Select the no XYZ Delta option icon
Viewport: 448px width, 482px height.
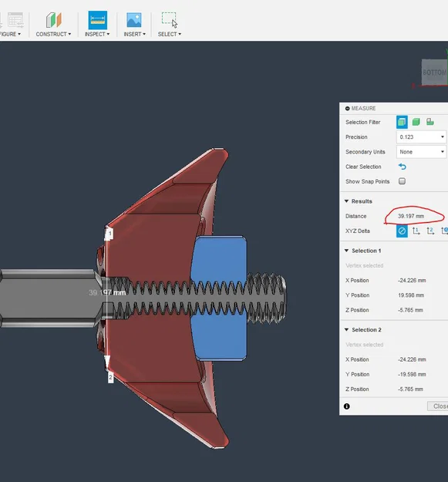pyautogui.click(x=402, y=231)
